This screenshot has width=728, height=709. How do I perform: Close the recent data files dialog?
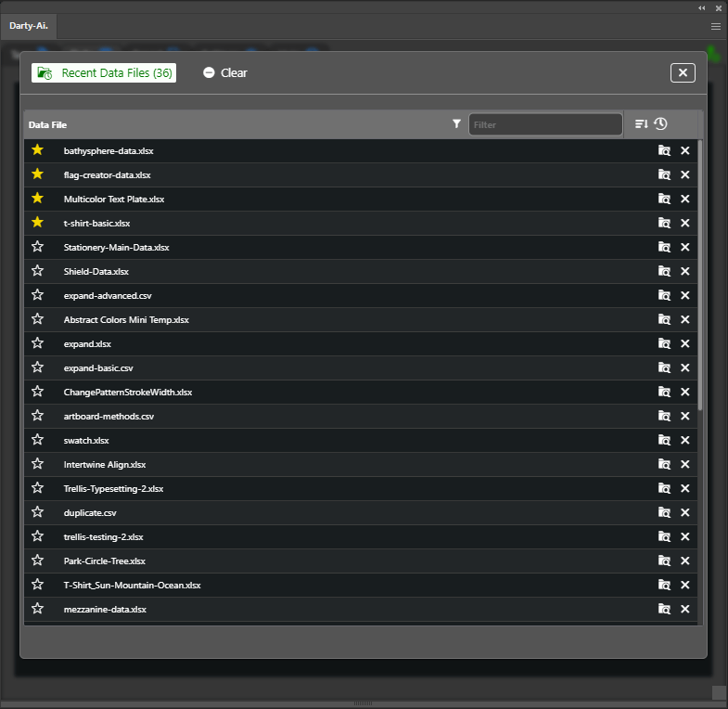(683, 72)
